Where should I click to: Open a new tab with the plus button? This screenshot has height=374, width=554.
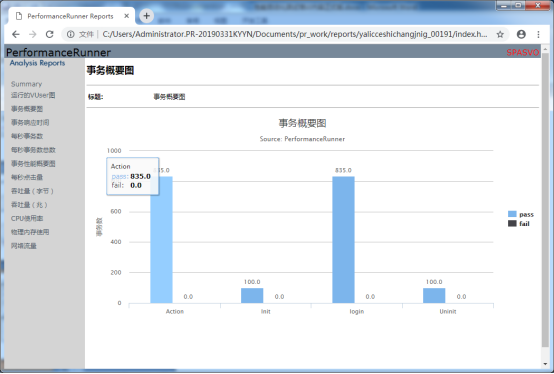pos(146,16)
